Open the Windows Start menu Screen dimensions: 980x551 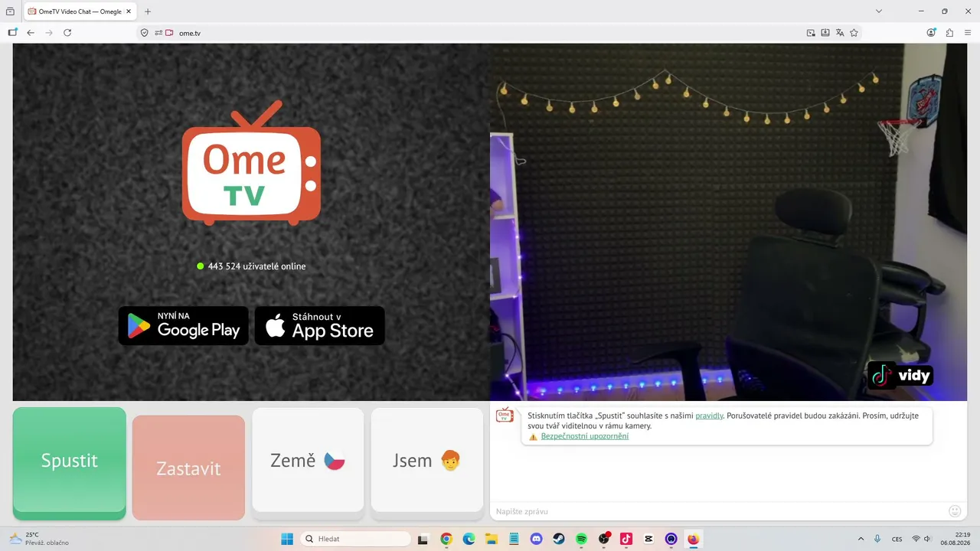[x=287, y=539]
